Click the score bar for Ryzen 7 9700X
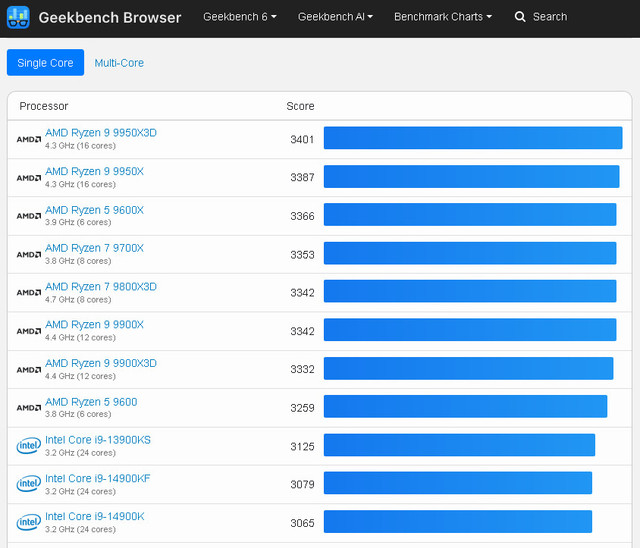Image resolution: width=640 pixels, height=548 pixels. [x=470, y=253]
